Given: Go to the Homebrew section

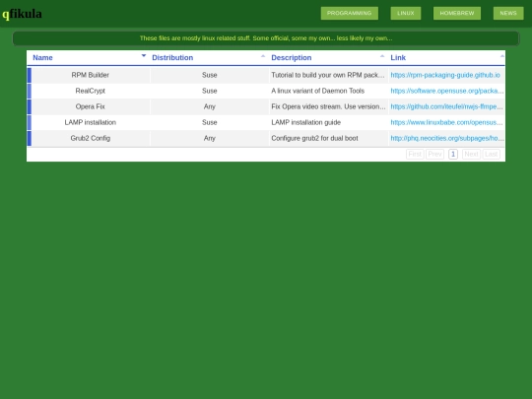Looking at the screenshot, I should pyautogui.click(x=457, y=13).
